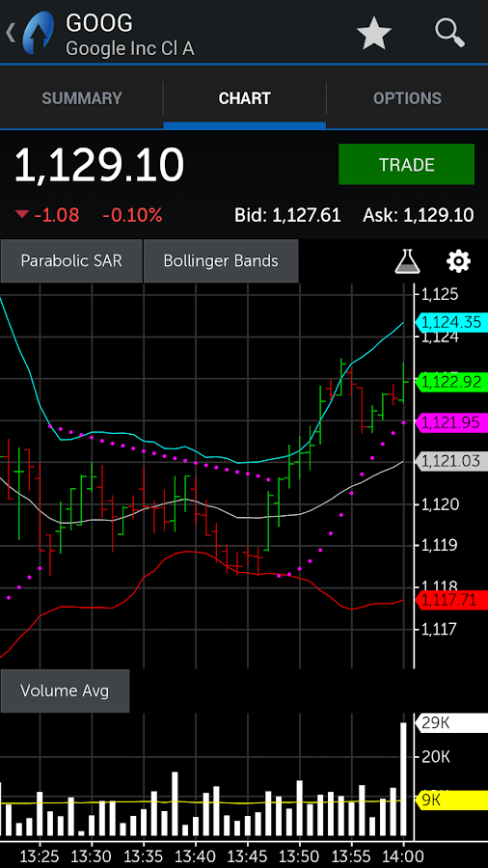Open the search magnifier icon

click(x=449, y=33)
